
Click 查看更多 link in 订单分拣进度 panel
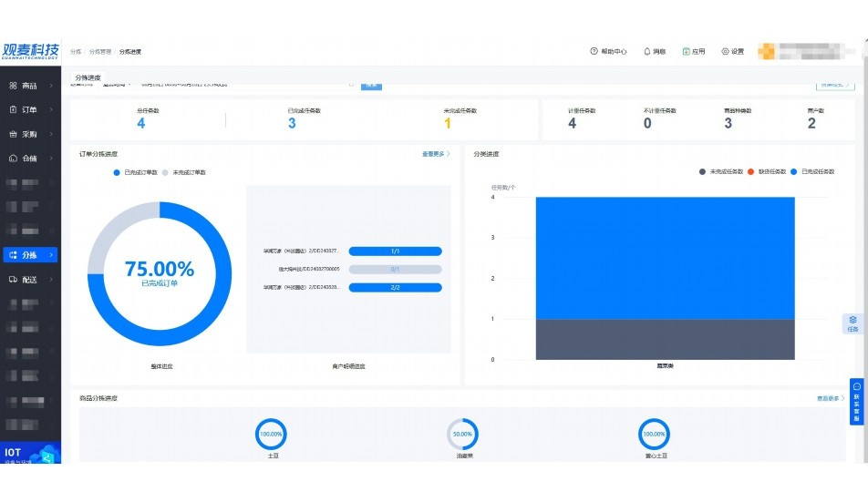click(x=435, y=154)
